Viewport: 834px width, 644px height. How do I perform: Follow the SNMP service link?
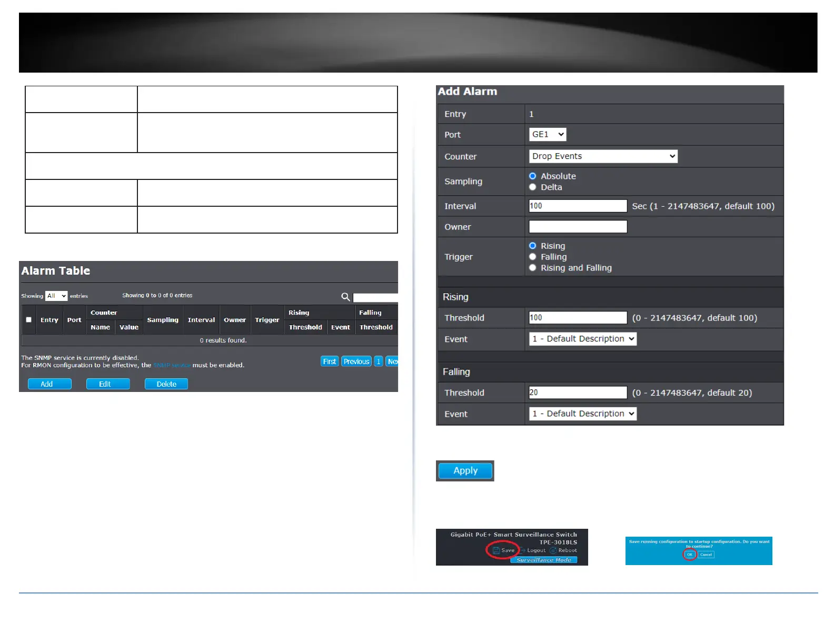(x=172, y=365)
